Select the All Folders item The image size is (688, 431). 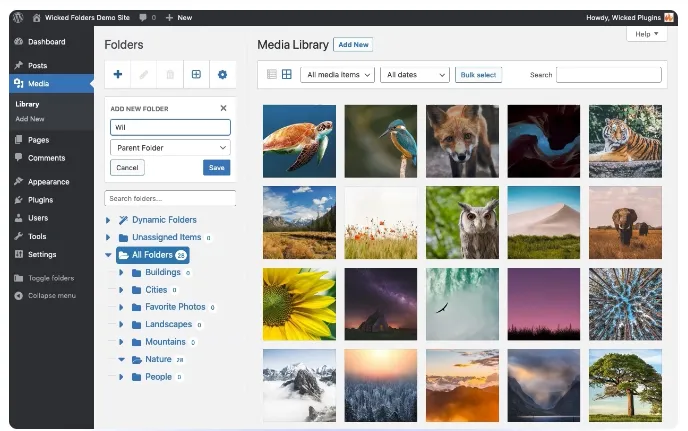point(153,255)
